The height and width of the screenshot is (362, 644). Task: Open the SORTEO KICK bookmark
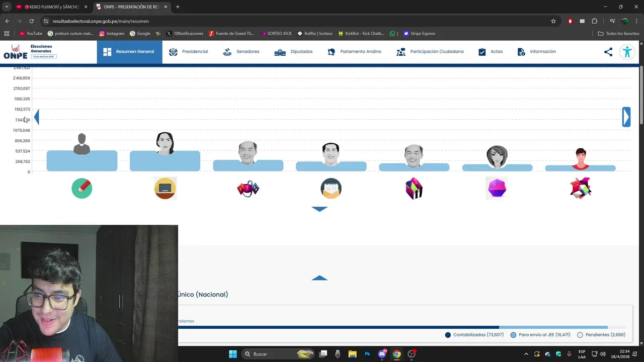click(x=276, y=34)
